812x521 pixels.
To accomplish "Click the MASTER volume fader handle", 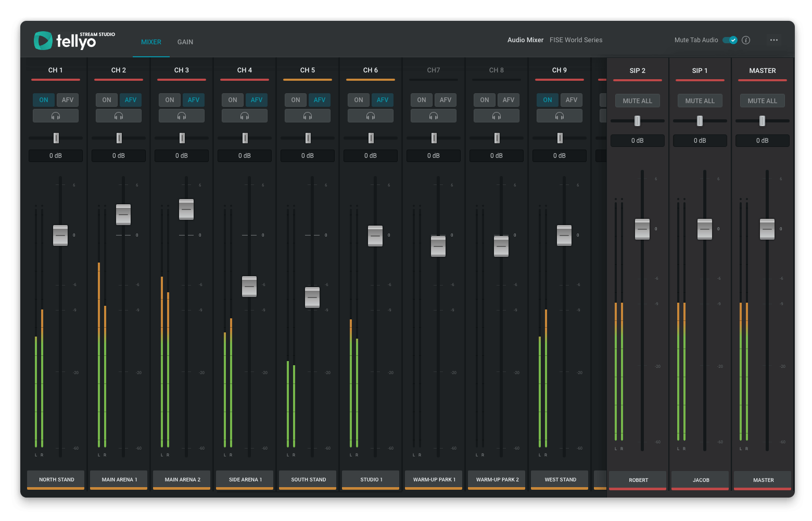I will pos(767,229).
